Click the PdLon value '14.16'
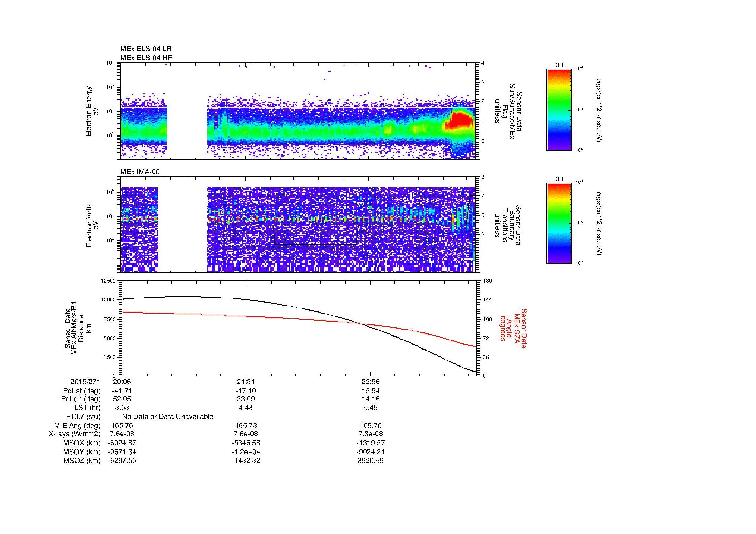 pos(371,399)
